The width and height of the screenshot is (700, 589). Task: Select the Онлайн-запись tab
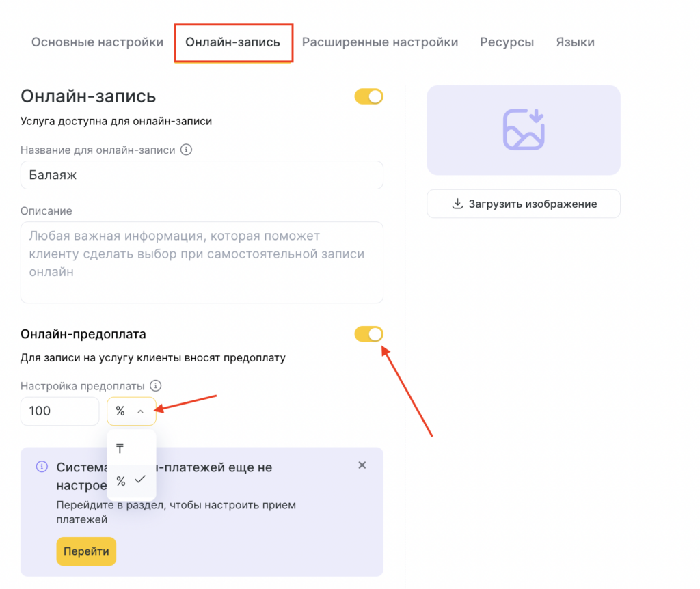point(233,42)
